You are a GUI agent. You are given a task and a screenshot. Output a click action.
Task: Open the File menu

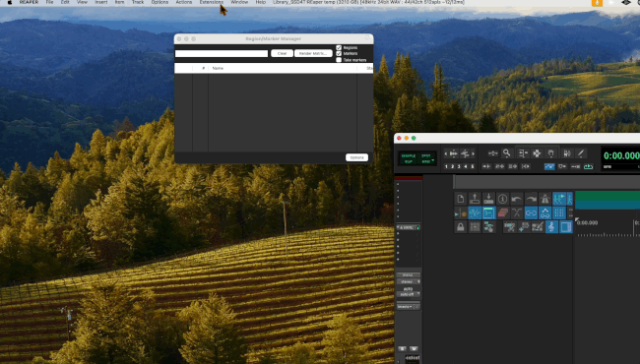pos(49,2)
